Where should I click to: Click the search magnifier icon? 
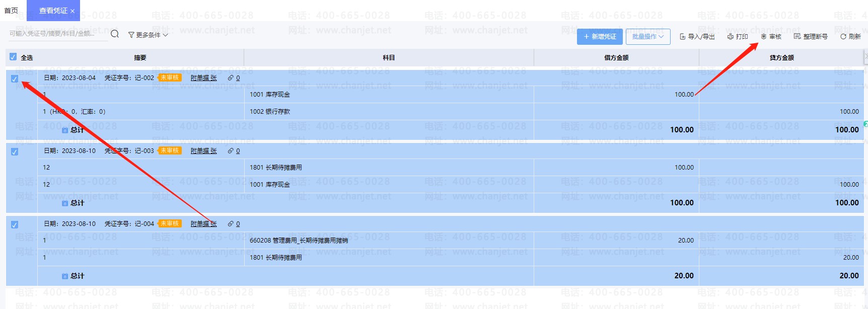coord(115,34)
